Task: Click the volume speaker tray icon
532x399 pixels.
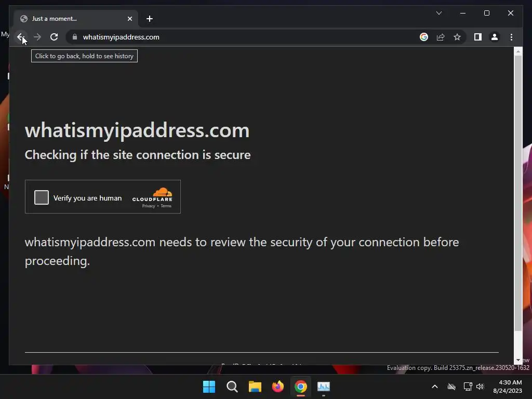Action: click(x=480, y=387)
